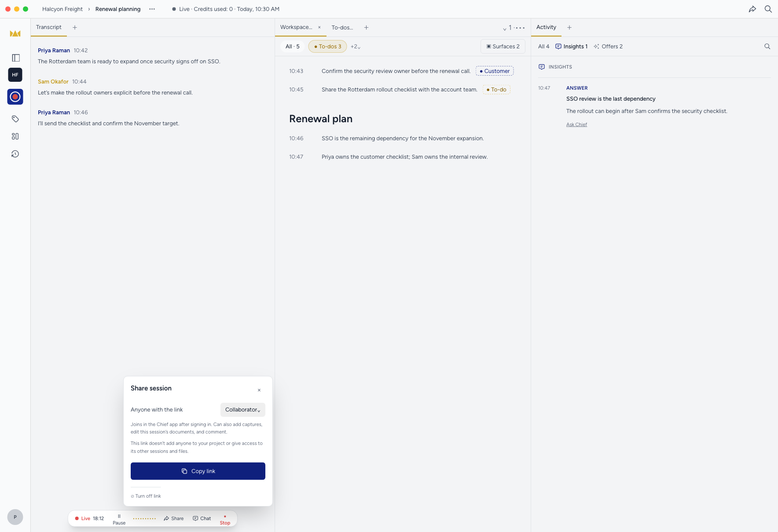Expand the chevron next to 1 in workspace header

[x=505, y=29]
